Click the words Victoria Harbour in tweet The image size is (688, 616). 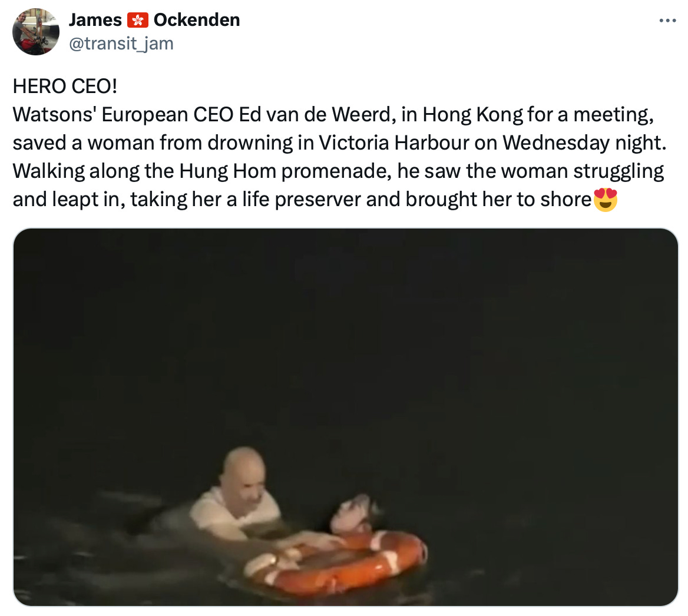[393, 143]
